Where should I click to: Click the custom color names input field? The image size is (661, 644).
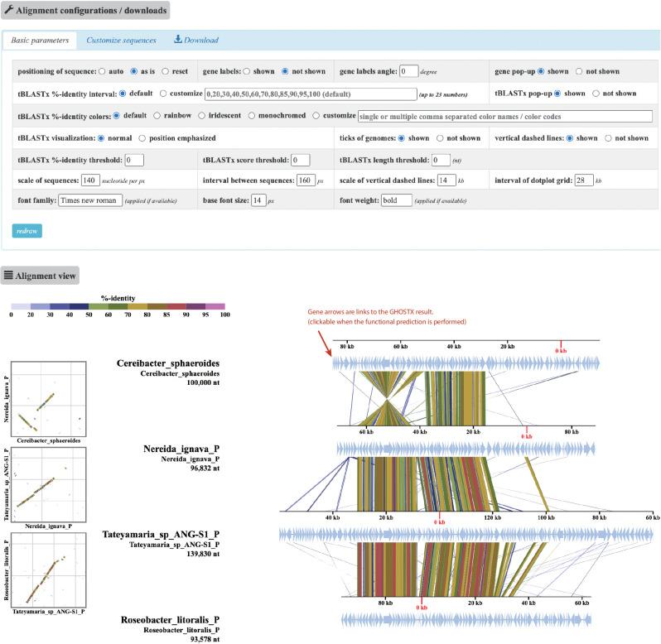pyautogui.click(x=505, y=115)
